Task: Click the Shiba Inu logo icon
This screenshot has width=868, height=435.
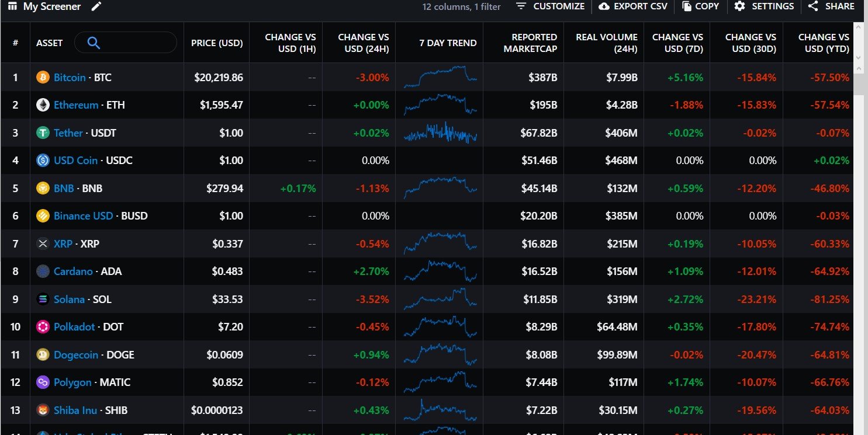Action: click(43, 410)
